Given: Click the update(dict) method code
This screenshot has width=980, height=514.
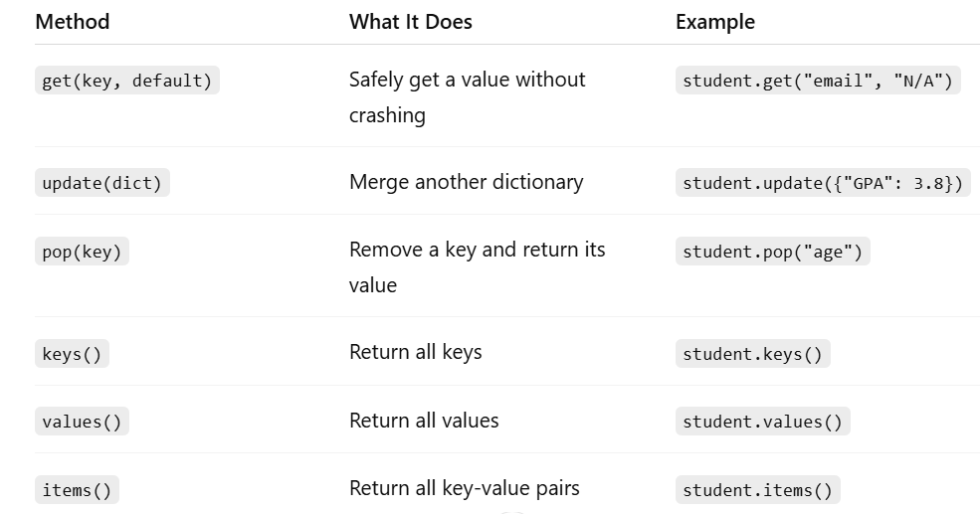Looking at the screenshot, I should tap(101, 183).
